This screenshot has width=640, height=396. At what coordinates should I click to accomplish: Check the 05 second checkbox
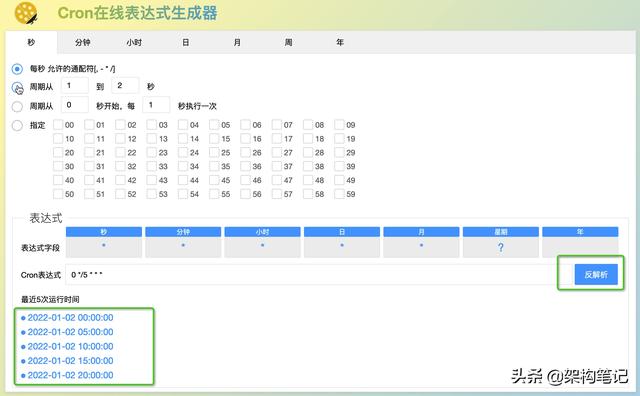[214, 125]
